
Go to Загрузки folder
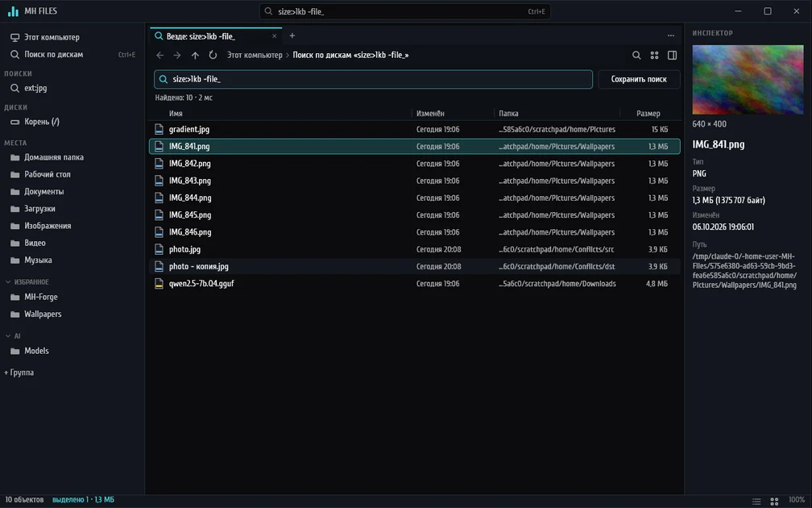pyautogui.click(x=72, y=208)
